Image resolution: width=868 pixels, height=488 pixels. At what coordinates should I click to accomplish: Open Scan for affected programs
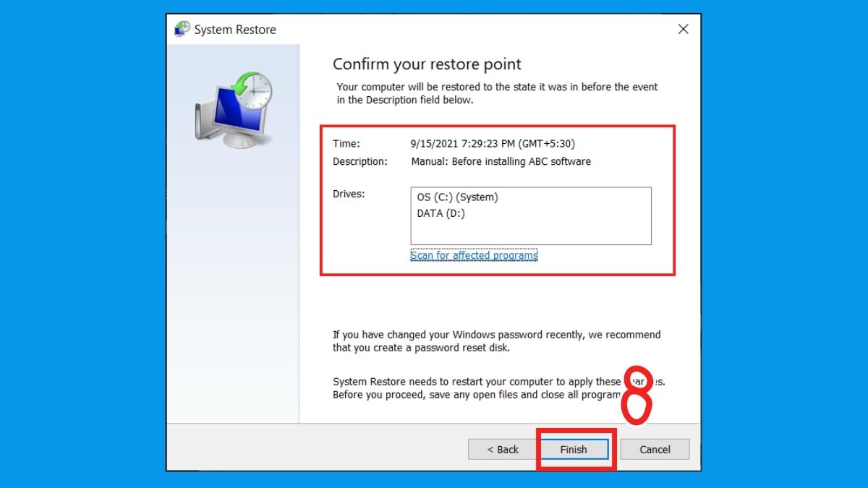click(474, 255)
